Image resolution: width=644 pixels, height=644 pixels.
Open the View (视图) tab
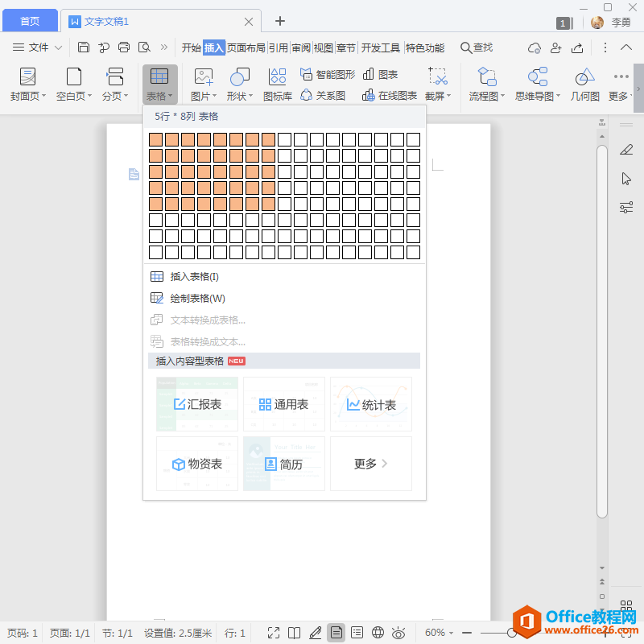pyautogui.click(x=324, y=48)
